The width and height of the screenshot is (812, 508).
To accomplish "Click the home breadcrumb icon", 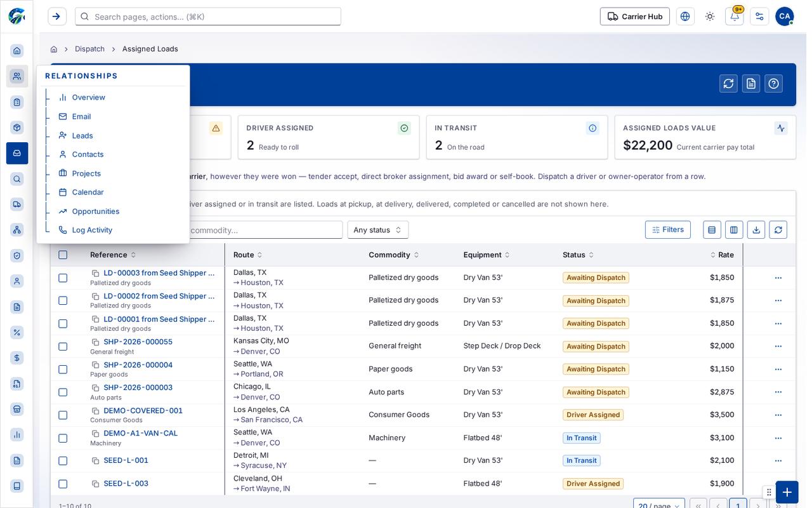I will [54, 49].
